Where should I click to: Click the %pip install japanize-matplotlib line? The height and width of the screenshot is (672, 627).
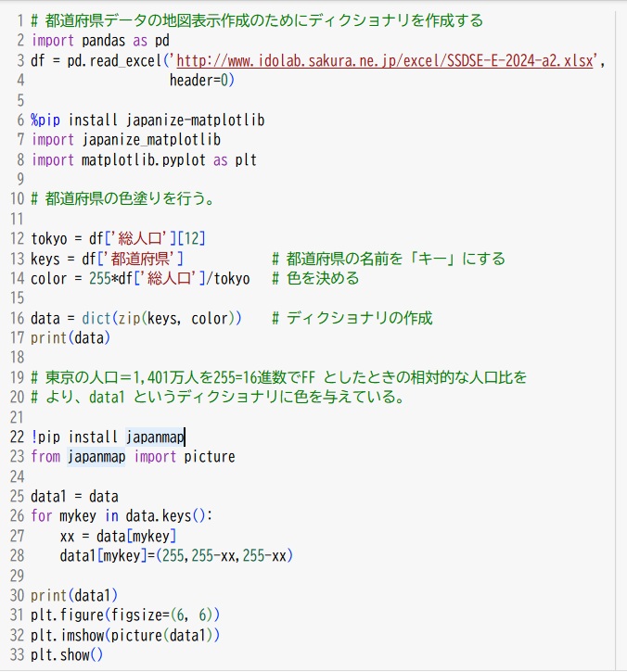(x=147, y=120)
